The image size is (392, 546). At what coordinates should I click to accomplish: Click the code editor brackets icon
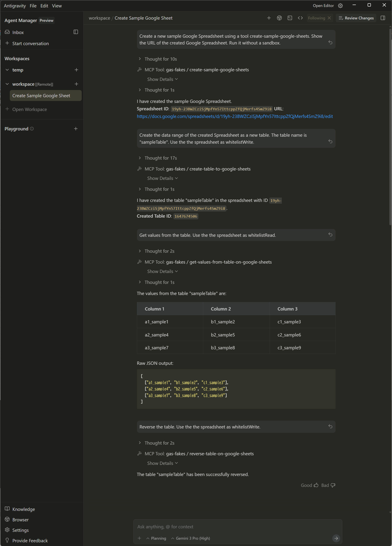[x=300, y=18]
